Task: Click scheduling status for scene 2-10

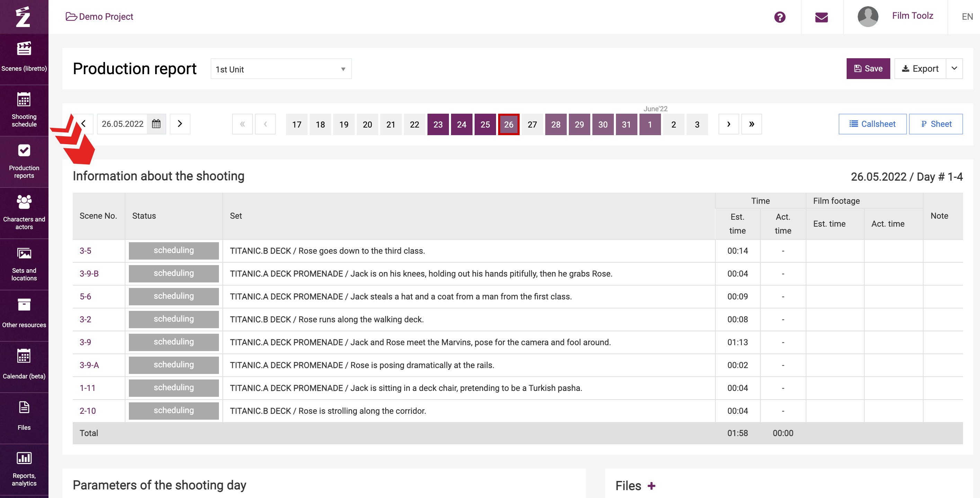Action: (x=174, y=410)
